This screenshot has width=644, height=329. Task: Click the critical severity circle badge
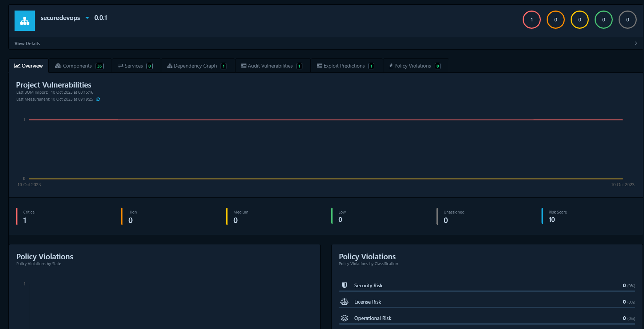tap(531, 20)
